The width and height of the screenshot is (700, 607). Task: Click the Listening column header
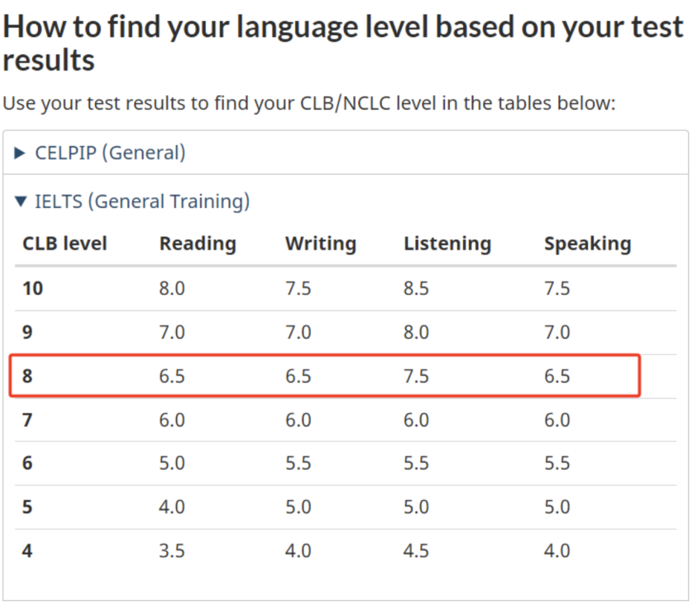click(447, 244)
